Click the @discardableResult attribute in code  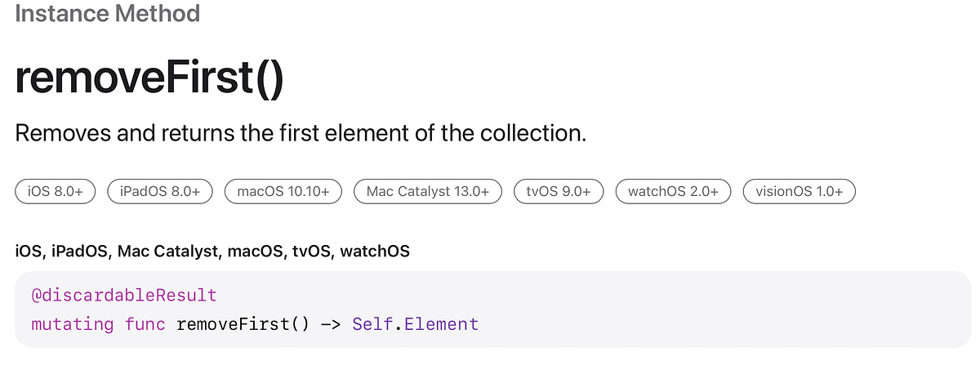[x=123, y=295]
